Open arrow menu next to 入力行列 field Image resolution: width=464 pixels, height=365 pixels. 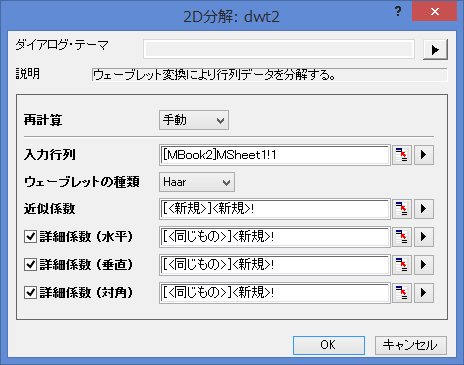[x=424, y=155]
